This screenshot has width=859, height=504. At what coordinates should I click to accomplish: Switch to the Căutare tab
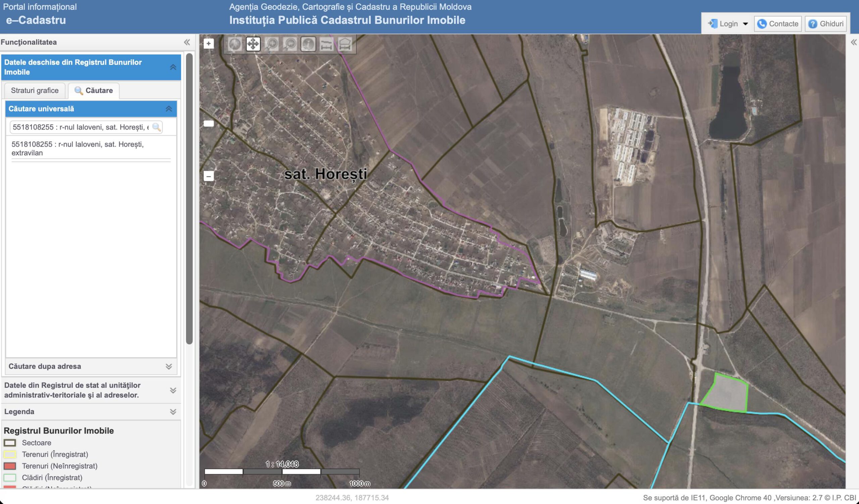[94, 90]
